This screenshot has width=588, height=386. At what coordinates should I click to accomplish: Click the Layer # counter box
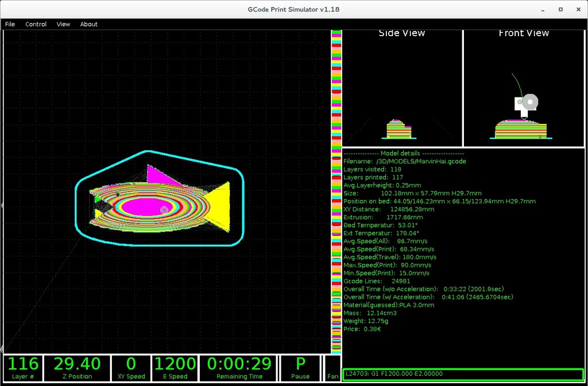click(x=24, y=368)
